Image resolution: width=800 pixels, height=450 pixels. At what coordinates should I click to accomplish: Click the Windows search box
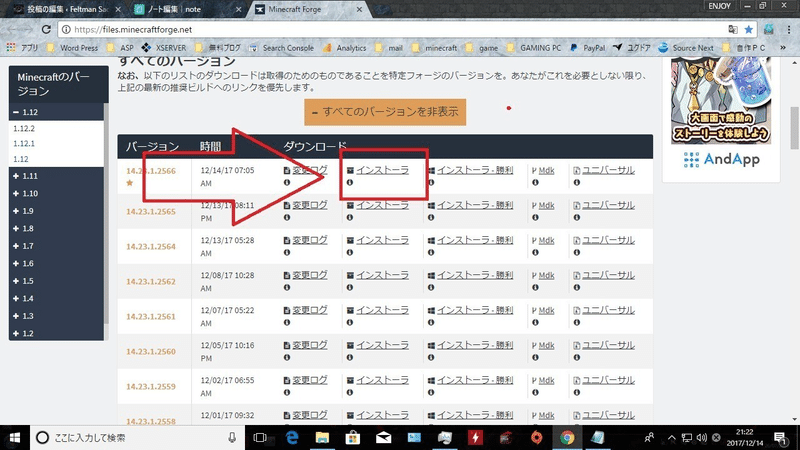click(138, 438)
